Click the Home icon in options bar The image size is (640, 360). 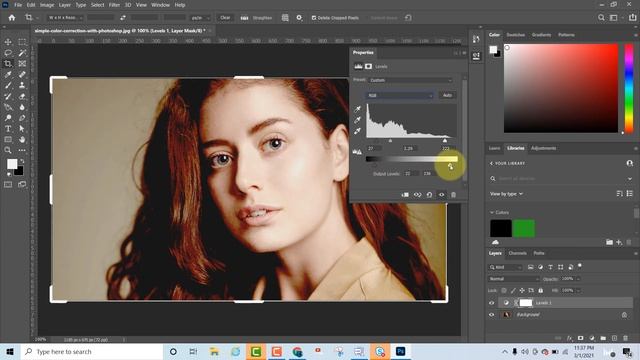tap(12, 18)
